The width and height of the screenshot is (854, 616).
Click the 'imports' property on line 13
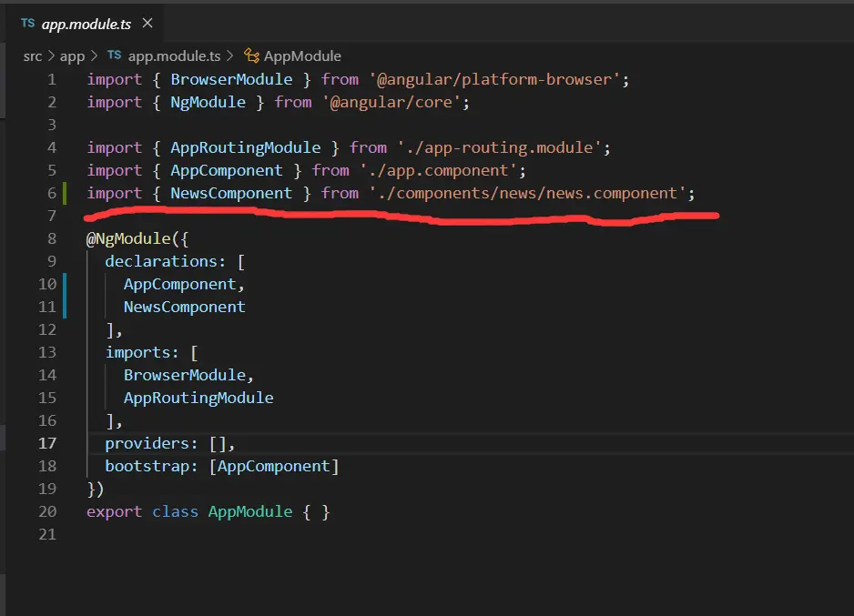(x=137, y=353)
